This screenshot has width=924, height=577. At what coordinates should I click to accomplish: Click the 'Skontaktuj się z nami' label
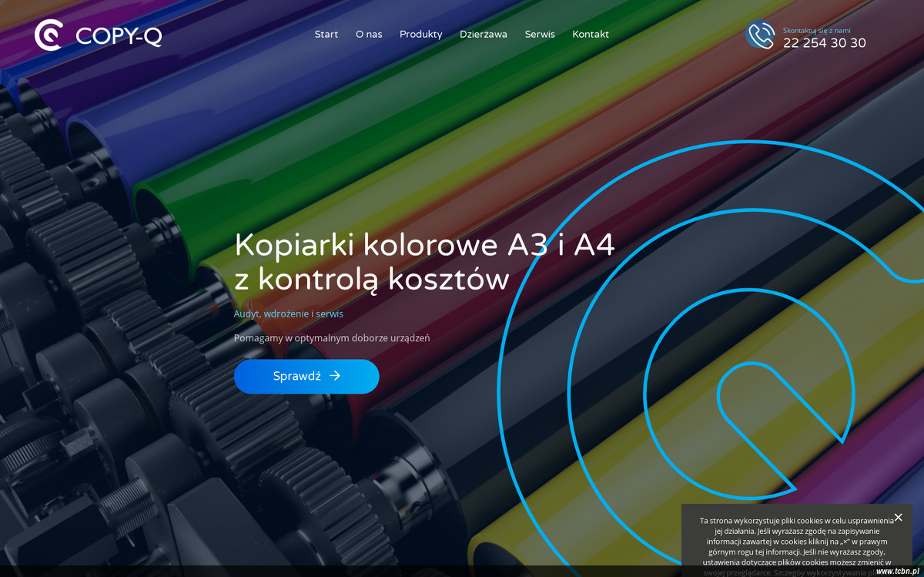click(x=817, y=31)
